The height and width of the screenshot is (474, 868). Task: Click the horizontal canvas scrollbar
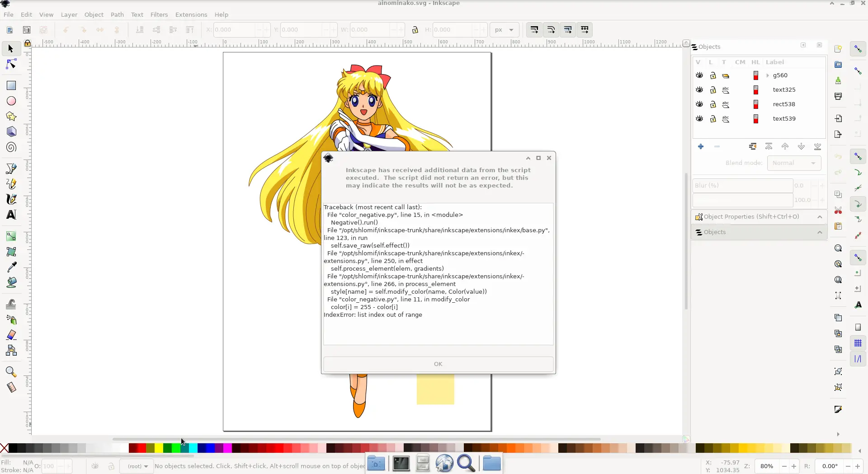pos(356,439)
